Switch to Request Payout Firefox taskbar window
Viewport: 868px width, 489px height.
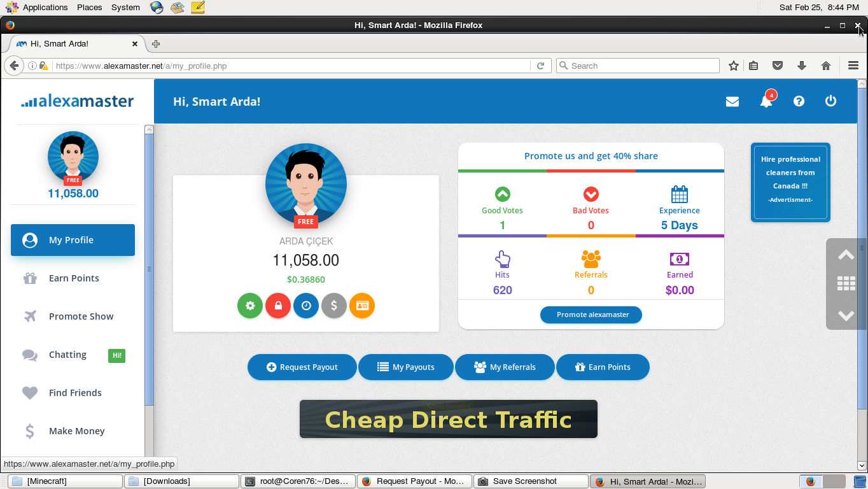[x=414, y=481]
